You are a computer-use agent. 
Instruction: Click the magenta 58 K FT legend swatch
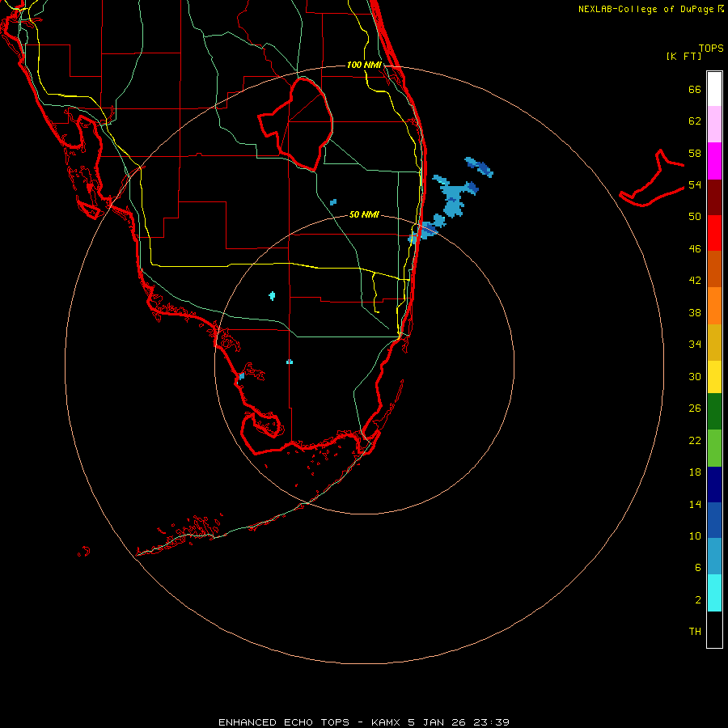(714, 161)
